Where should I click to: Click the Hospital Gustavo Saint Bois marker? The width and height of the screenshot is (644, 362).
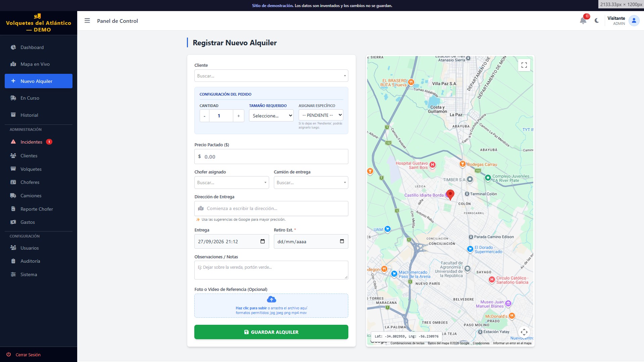click(433, 165)
